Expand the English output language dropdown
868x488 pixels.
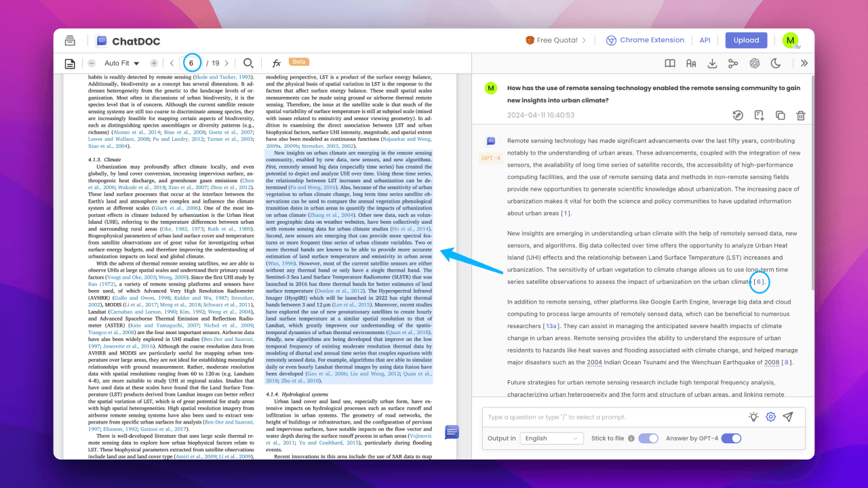tap(552, 439)
